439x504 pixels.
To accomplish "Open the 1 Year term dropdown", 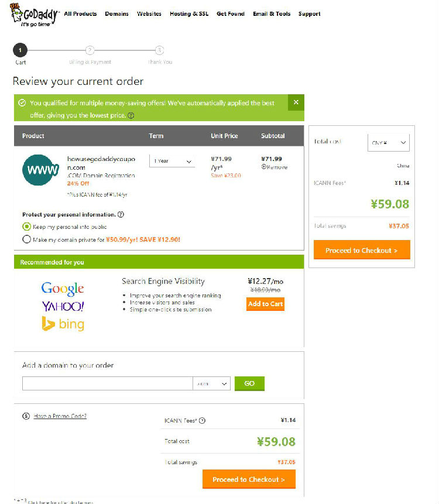I will [172, 161].
